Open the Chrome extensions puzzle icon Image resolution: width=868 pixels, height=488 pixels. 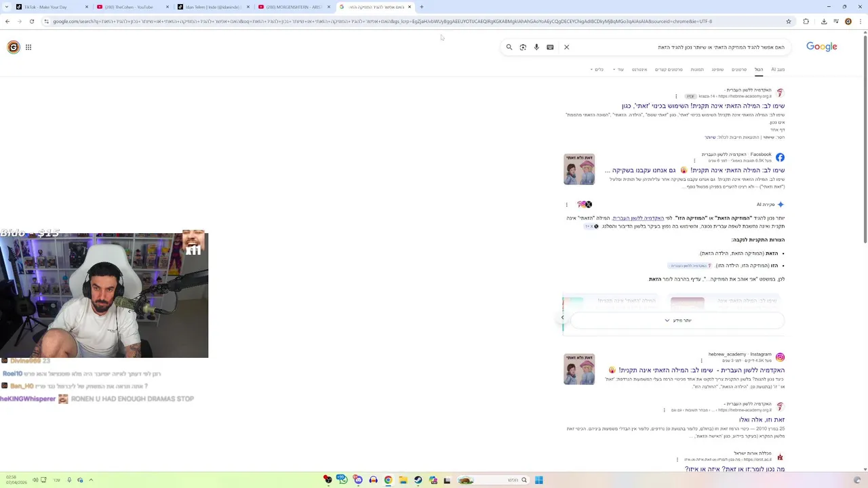pyautogui.click(x=806, y=21)
